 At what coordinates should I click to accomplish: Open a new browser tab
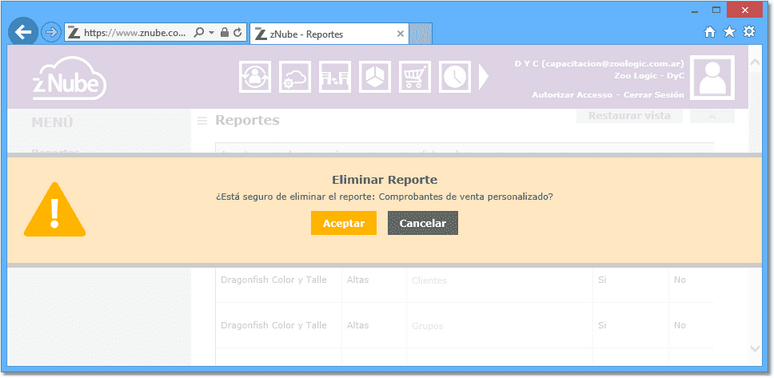(x=421, y=34)
